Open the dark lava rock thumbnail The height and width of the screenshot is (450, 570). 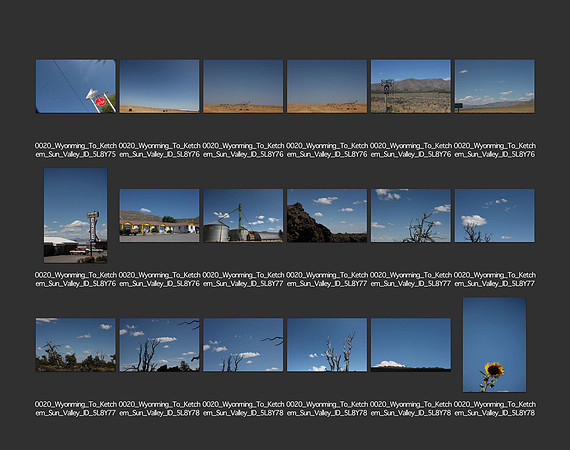pos(327,215)
